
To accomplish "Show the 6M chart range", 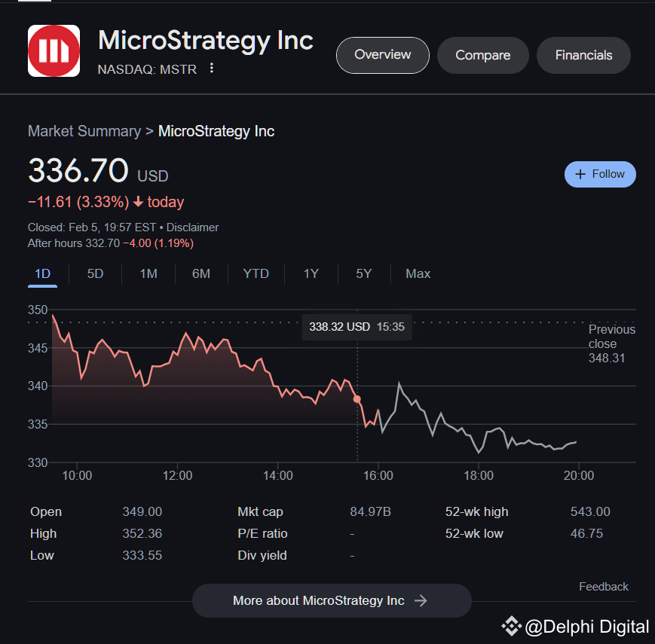I will click(x=201, y=273).
